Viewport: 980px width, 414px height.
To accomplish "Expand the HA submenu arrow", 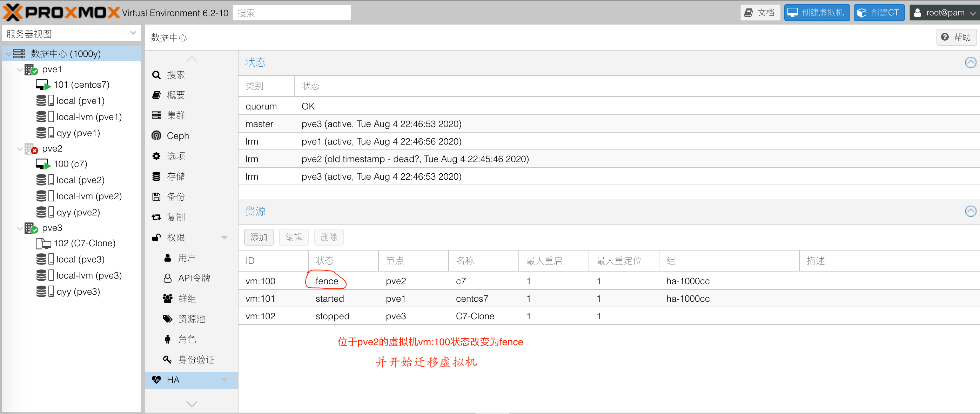I will tap(224, 380).
